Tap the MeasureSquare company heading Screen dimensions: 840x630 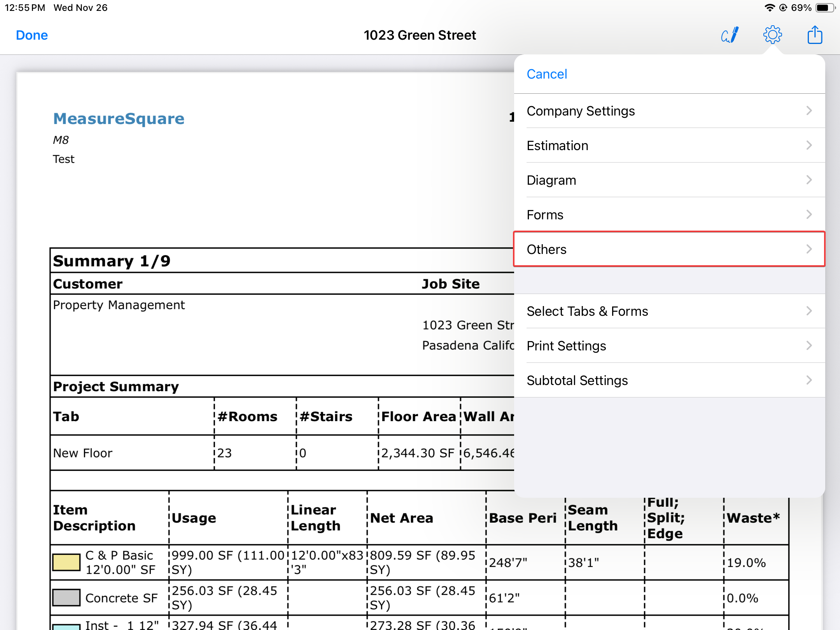tap(119, 119)
